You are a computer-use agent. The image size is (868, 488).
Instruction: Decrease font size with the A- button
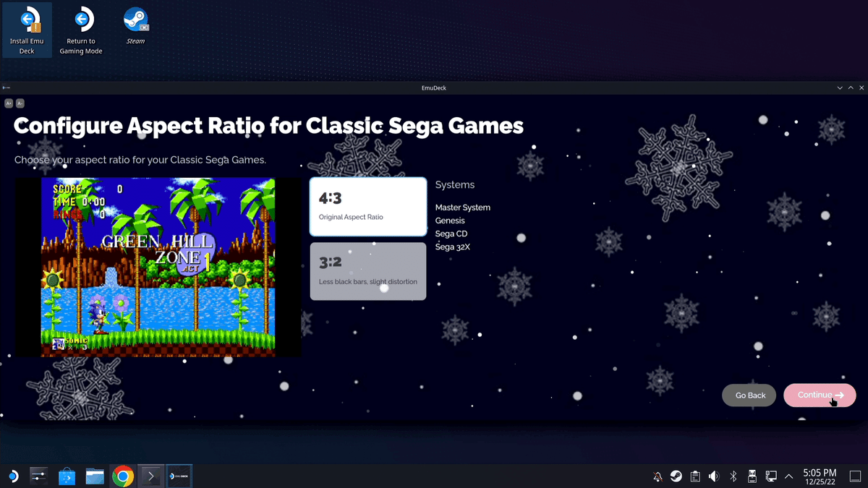20,103
